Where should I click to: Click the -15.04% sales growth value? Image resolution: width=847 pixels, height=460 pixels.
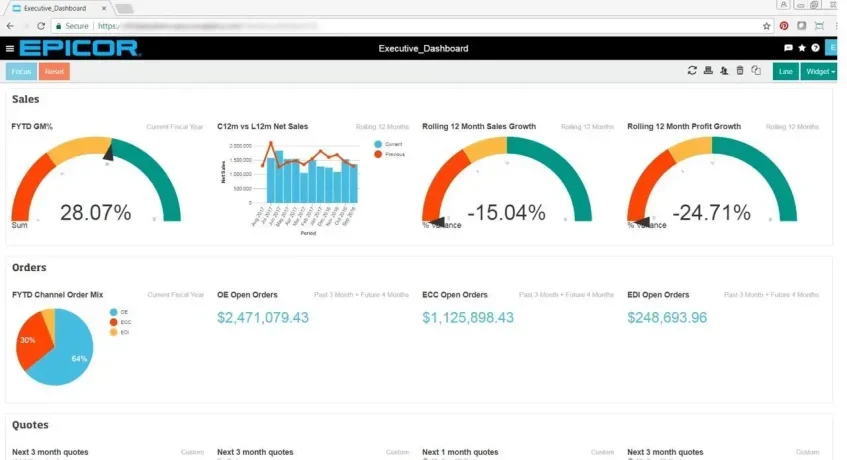[506, 213]
